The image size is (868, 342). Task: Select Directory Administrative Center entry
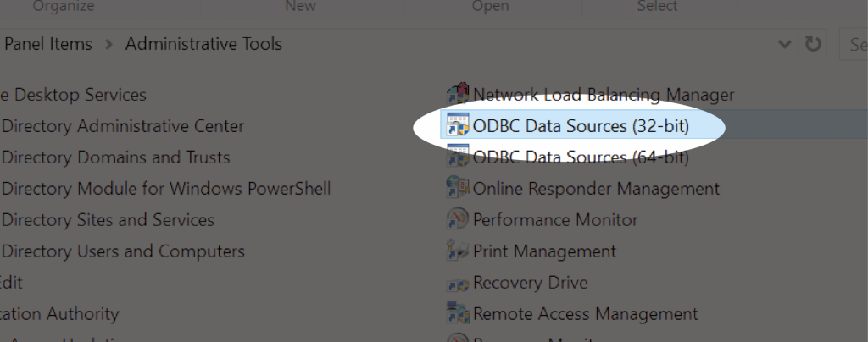[122, 126]
